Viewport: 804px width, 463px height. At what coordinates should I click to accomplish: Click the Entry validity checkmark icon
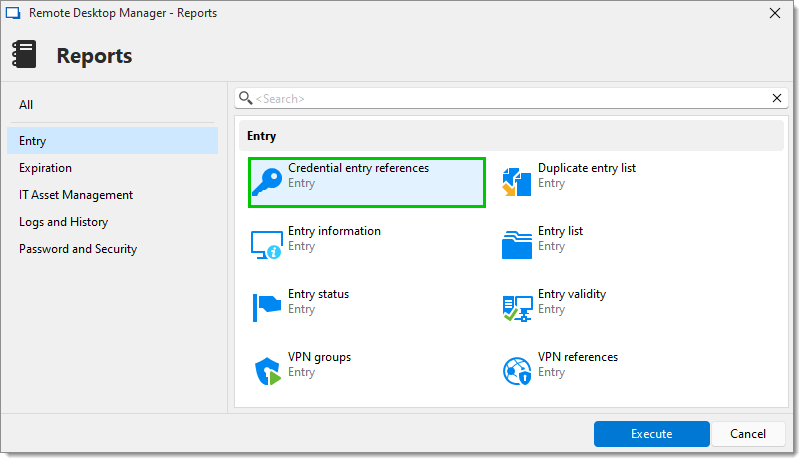click(x=517, y=308)
